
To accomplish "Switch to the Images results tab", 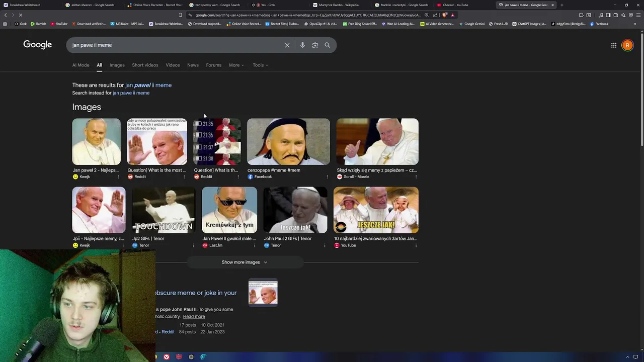I will pos(117,65).
